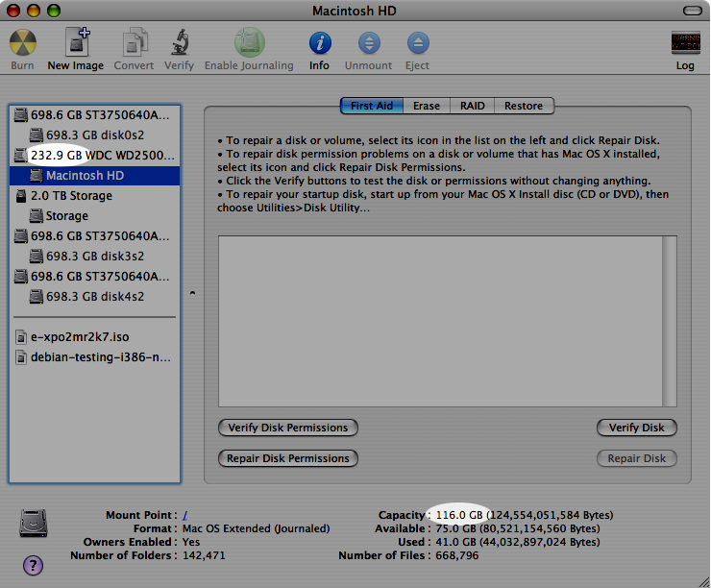
Task: Click Number of Folders 142,471 value
Action: (x=204, y=555)
